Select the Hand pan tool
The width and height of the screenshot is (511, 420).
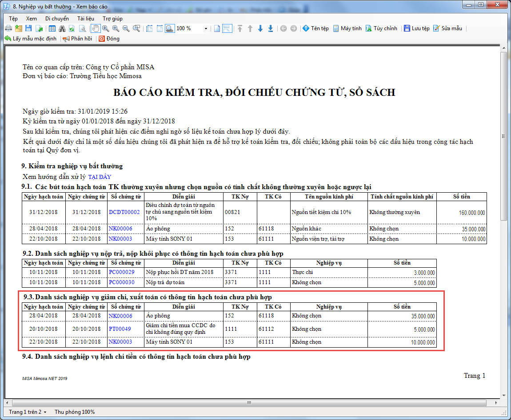95,29
